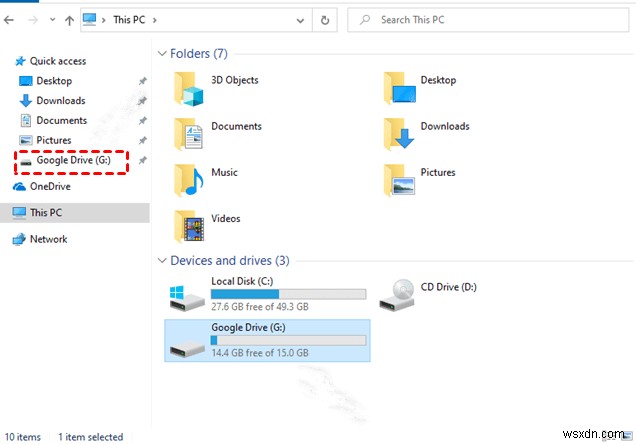Screen dimensions: 636x444
Task: Click the Search This PC field
Action: (x=488, y=20)
